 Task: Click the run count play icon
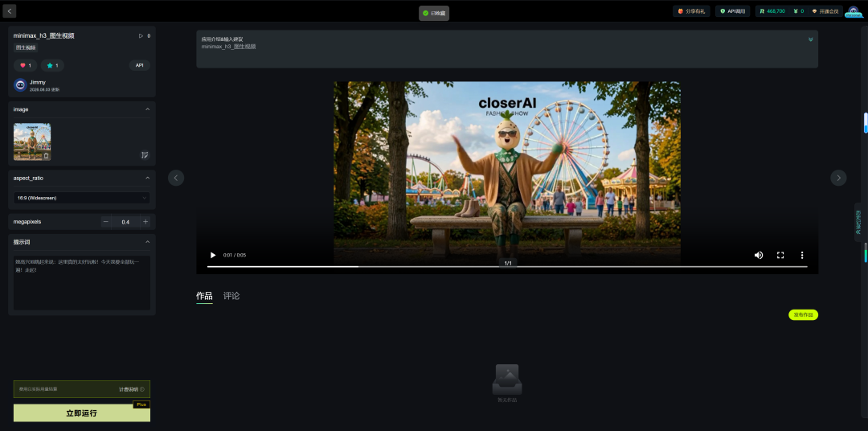141,35
